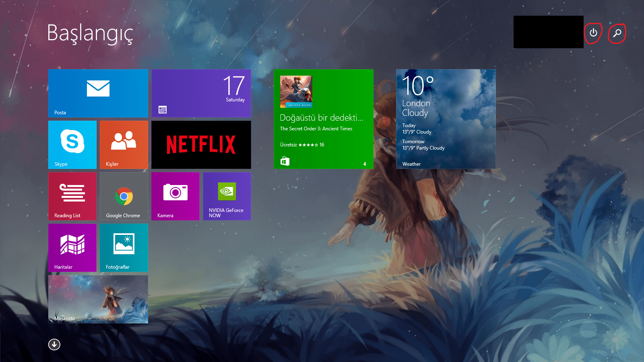Launch NVIDIA GeForce NOW tile

(227, 196)
